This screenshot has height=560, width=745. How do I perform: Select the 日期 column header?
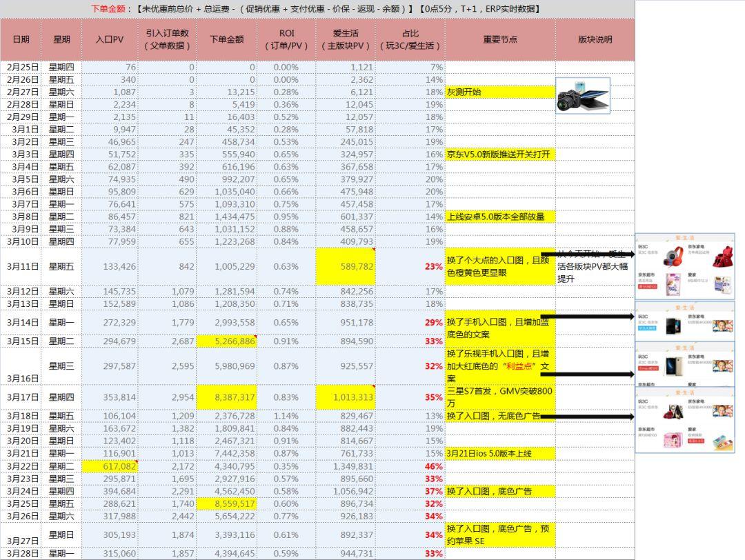click(21, 40)
